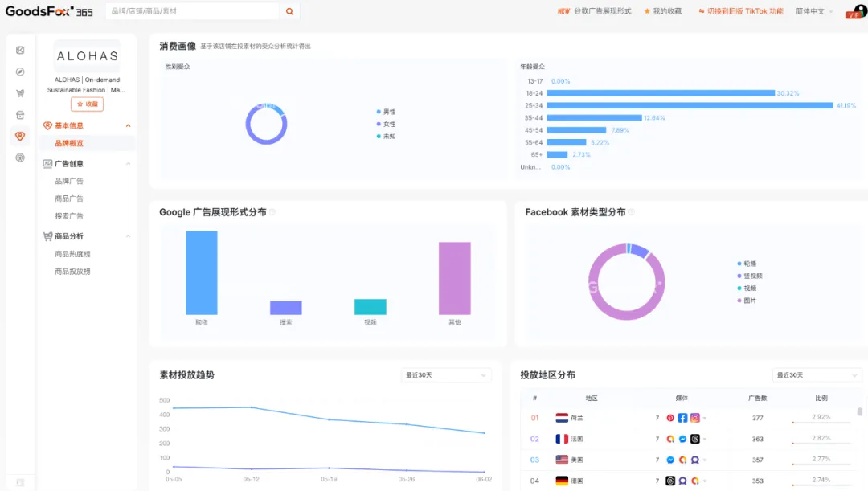Viewport: 868px width, 491px height.
Task: Open 最近30天 dropdown for 素材投放趋势
Action: [445, 375]
